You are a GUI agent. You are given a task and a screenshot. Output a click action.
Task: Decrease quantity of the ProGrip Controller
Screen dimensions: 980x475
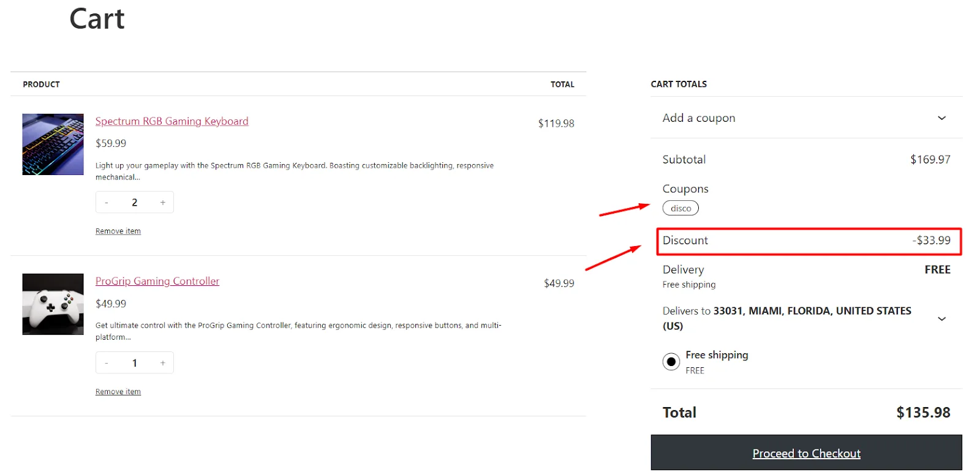coord(107,363)
